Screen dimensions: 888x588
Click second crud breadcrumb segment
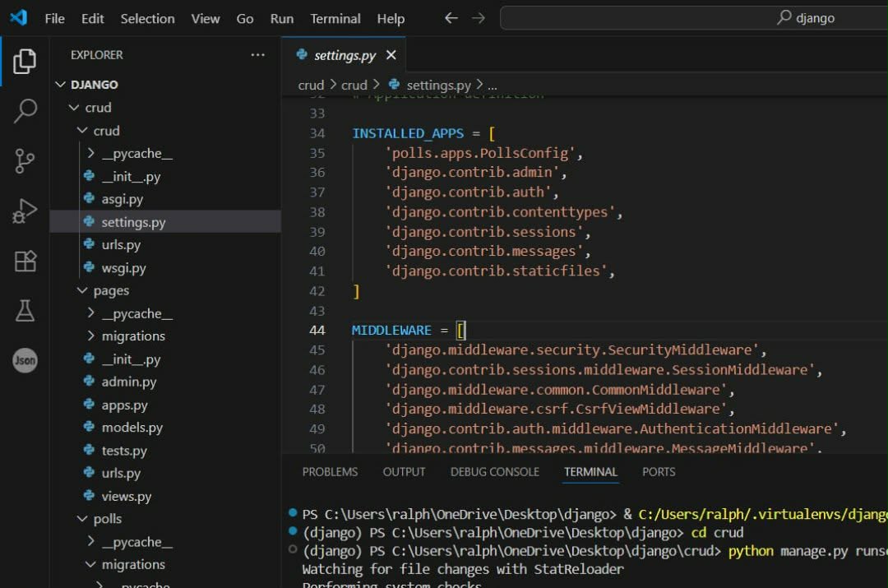(x=354, y=85)
